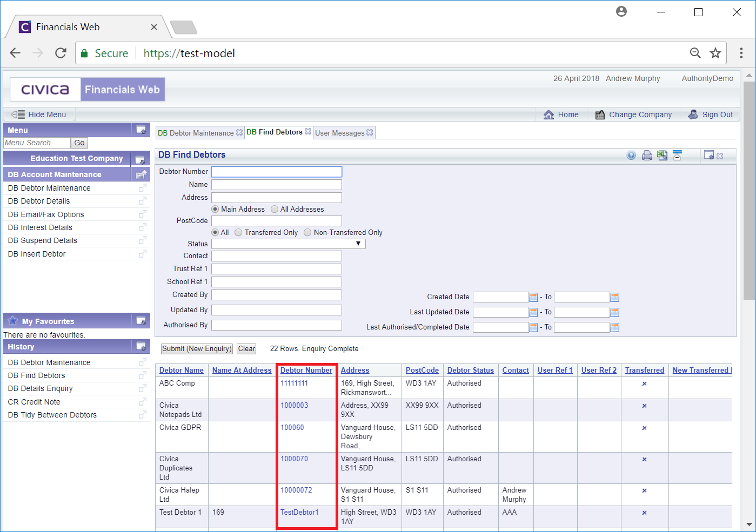Go to Home in the top bar
The height and width of the screenshot is (532, 756).
(x=561, y=115)
